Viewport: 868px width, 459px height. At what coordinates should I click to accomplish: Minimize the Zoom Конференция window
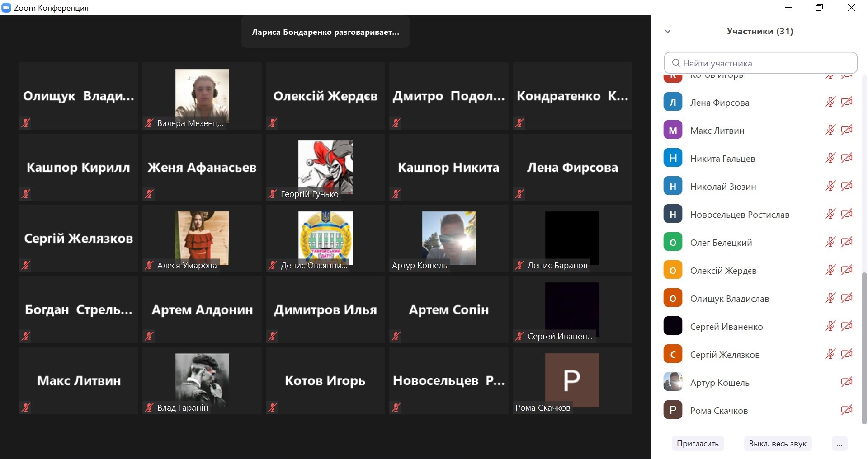[788, 8]
